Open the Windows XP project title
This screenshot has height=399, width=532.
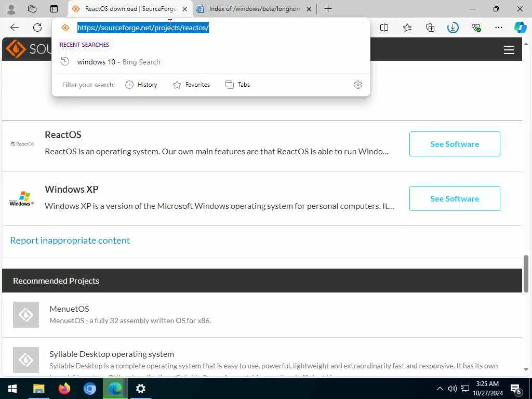coord(72,189)
